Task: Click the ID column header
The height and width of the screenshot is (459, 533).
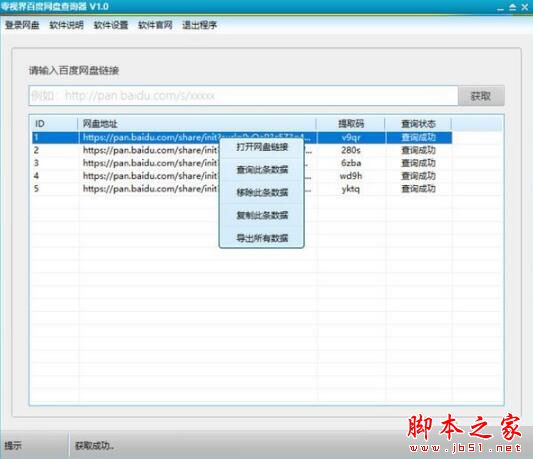Action: [x=55, y=124]
